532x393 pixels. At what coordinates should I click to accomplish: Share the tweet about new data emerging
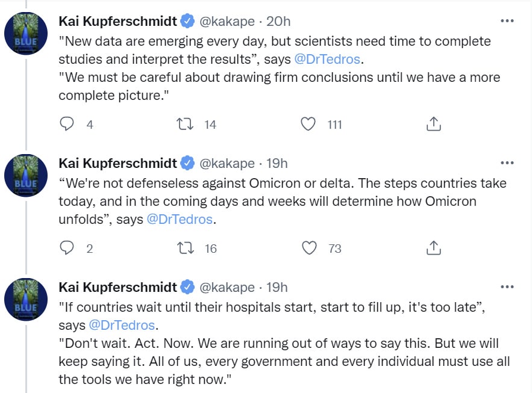coord(434,124)
